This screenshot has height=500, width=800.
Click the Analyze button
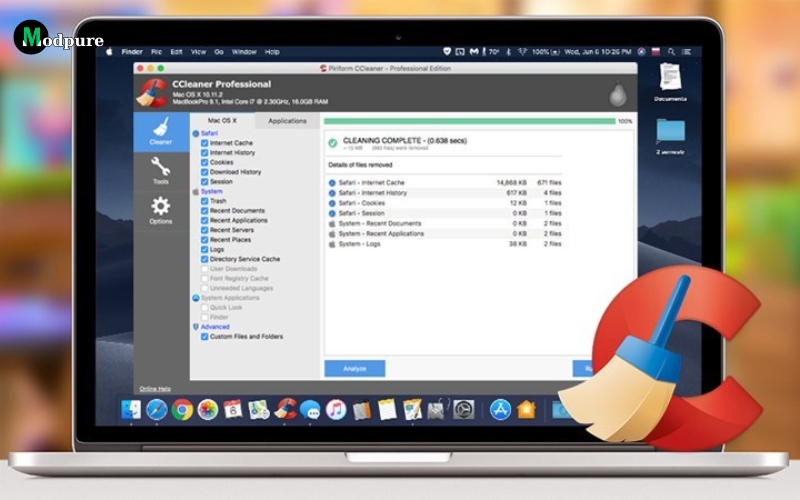pos(354,368)
